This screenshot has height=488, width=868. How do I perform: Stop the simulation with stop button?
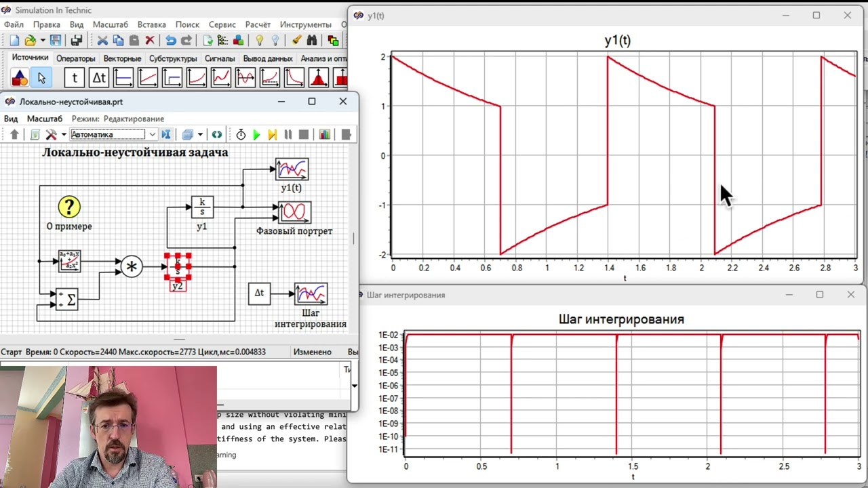pyautogui.click(x=304, y=134)
